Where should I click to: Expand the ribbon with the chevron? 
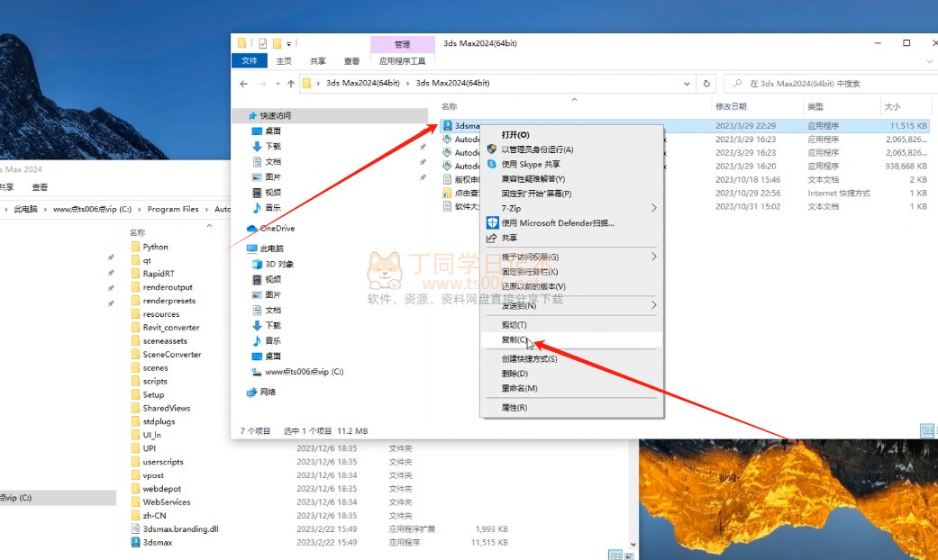pos(929,61)
